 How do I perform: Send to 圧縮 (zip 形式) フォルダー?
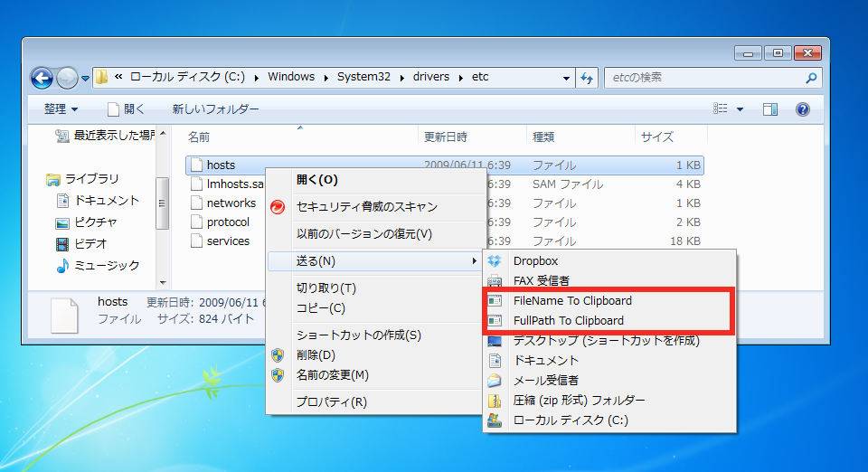609,401
